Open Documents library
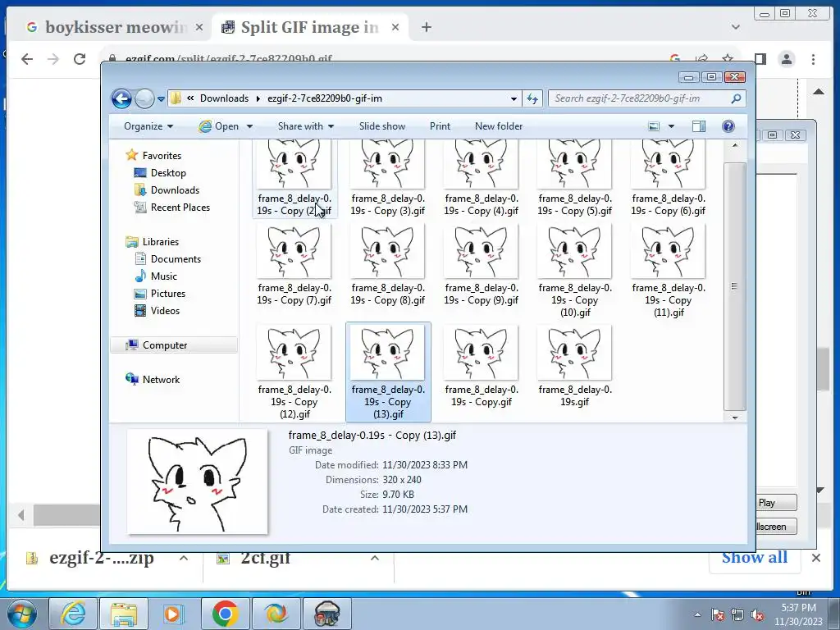The height and width of the screenshot is (630, 840). [x=176, y=259]
